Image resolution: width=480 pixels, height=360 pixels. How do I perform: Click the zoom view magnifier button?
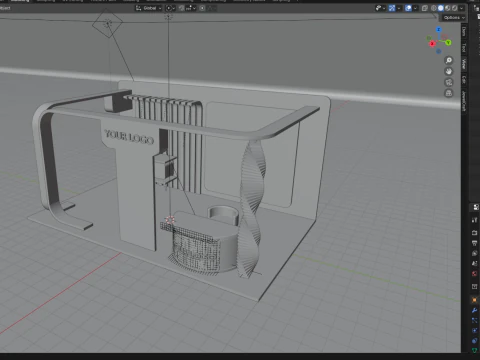[x=449, y=60]
